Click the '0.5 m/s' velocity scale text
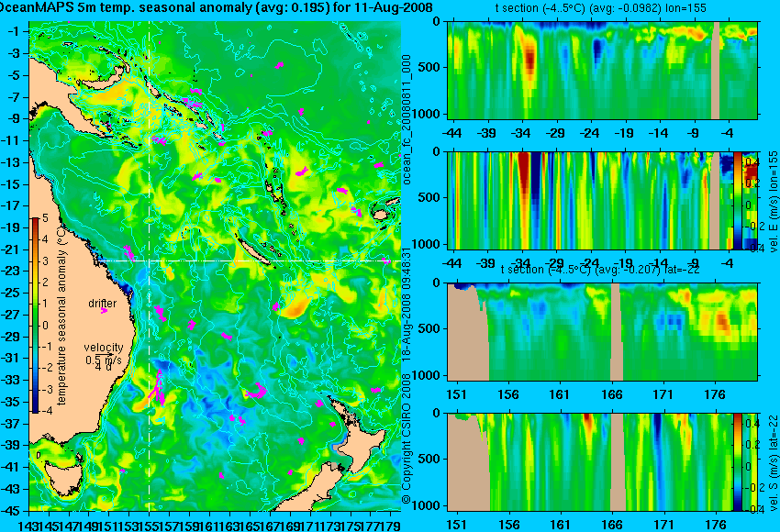The height and width of the screenshot is (532, 780). pos(104,360)
